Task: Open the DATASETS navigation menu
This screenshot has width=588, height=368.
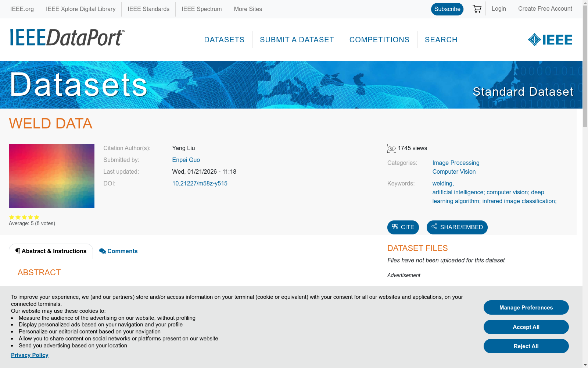Action: tap(224, 40)
